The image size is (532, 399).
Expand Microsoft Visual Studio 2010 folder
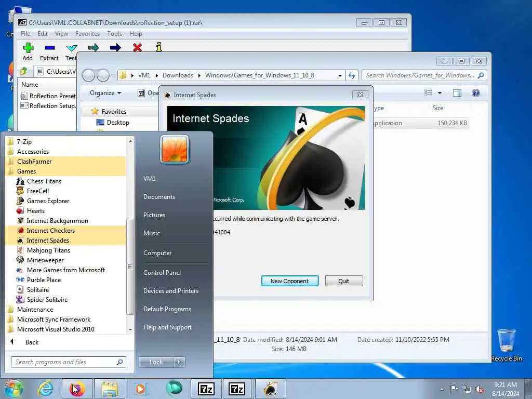56,329
